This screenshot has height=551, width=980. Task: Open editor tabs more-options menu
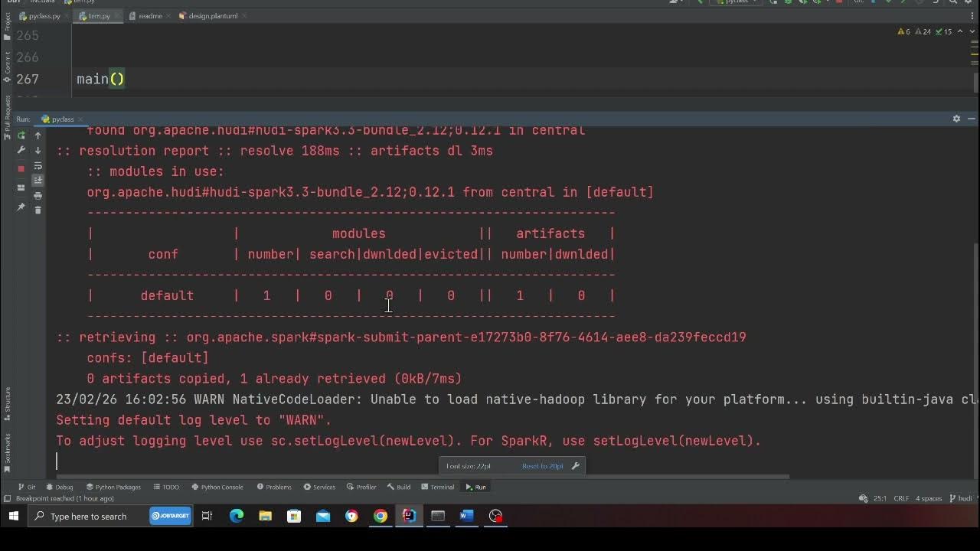tap(971, 16)
